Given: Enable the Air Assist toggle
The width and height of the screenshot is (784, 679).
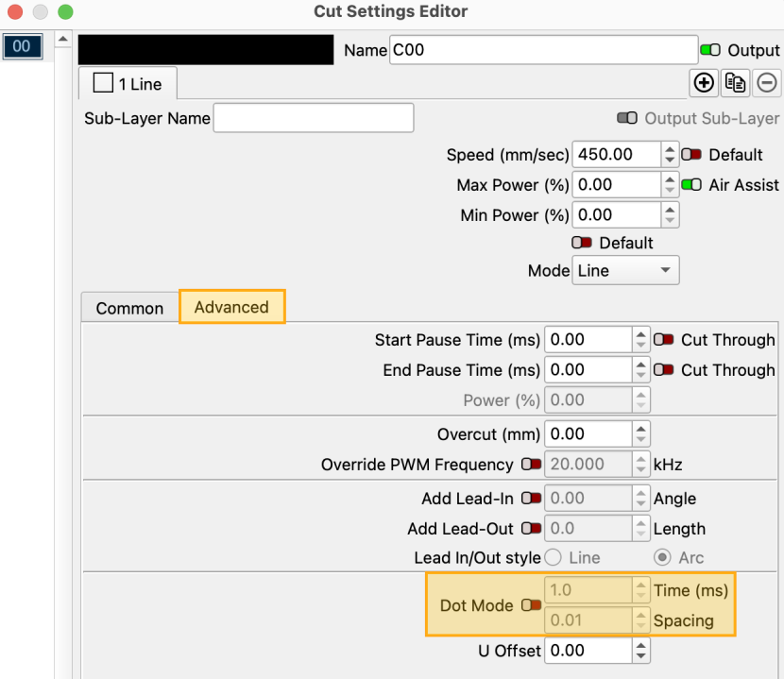Looking at the screenshot, I should pos(691,185).
